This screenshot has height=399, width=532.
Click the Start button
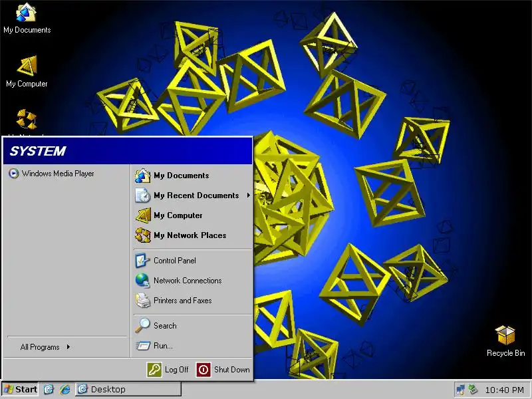pos(21,390)
